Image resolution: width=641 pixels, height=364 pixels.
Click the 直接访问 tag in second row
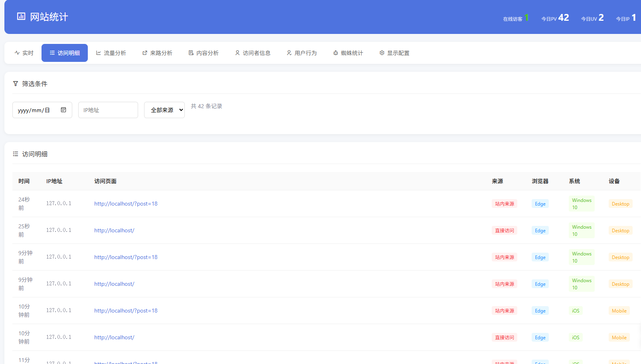point(504,230)
